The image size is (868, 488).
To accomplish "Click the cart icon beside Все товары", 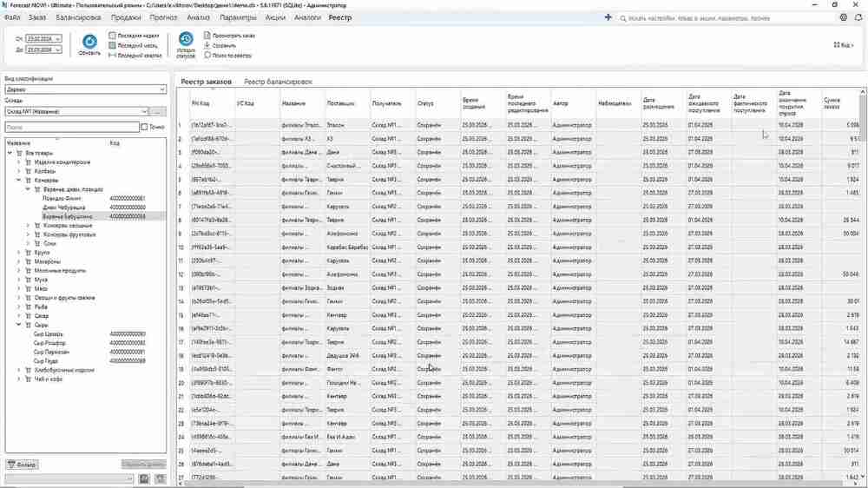I will pos(19,153).
